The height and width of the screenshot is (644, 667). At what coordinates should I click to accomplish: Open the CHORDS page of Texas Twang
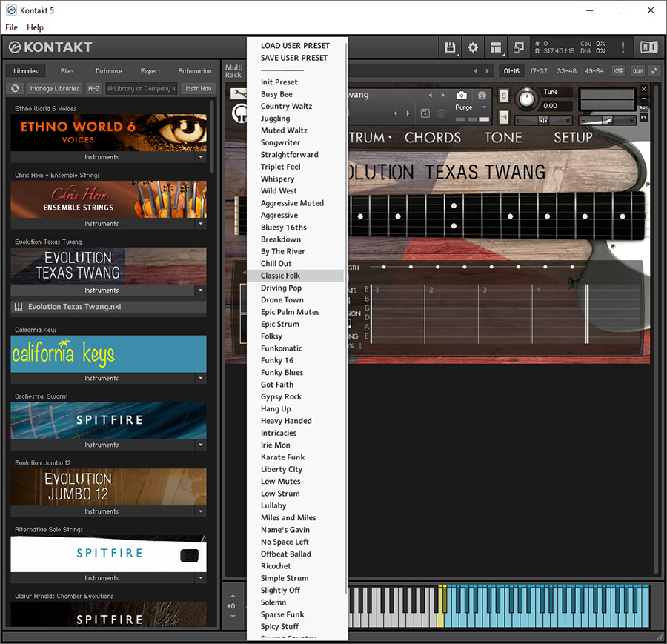433,137
